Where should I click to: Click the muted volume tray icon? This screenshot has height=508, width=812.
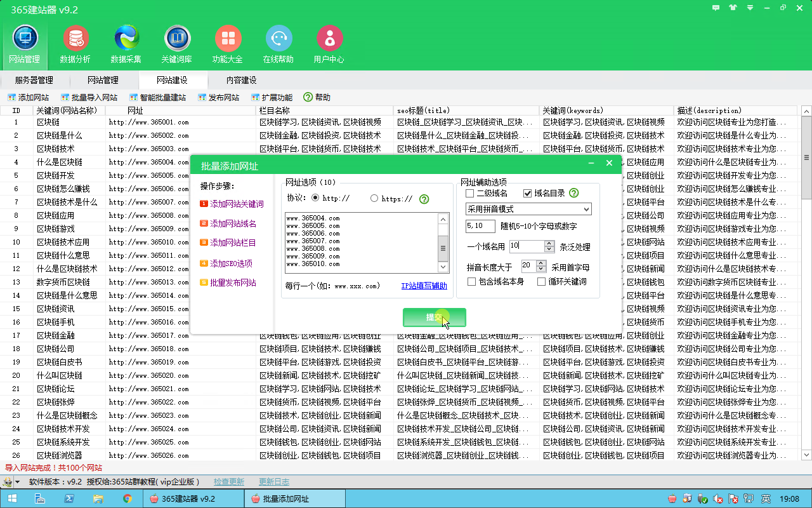719,498
